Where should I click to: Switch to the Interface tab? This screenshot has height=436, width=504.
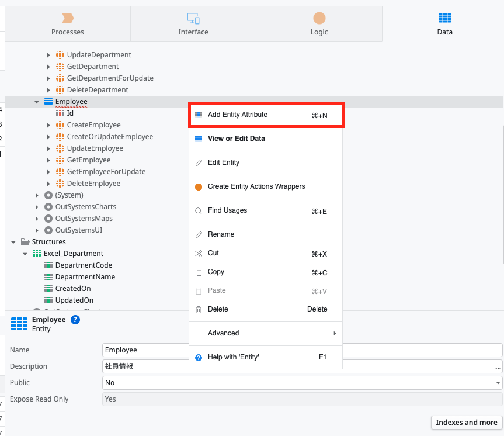(x=193, y=24)
